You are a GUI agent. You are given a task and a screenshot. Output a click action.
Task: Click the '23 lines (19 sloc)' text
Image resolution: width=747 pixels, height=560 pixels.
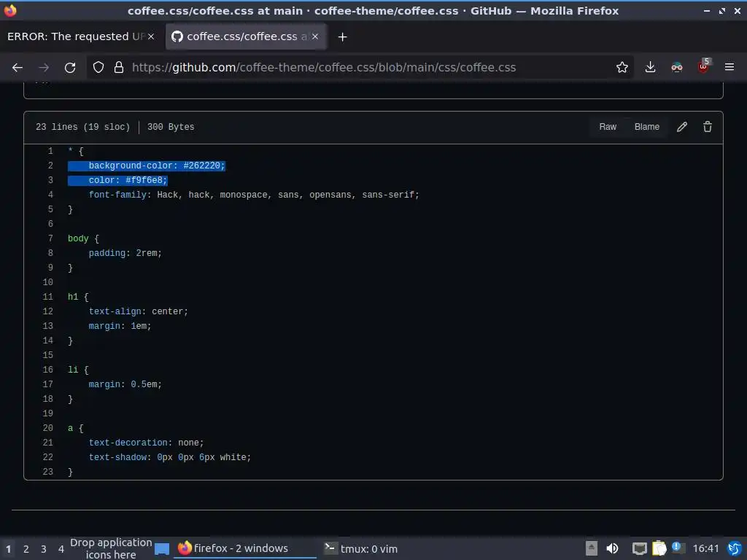click(83, 127)
